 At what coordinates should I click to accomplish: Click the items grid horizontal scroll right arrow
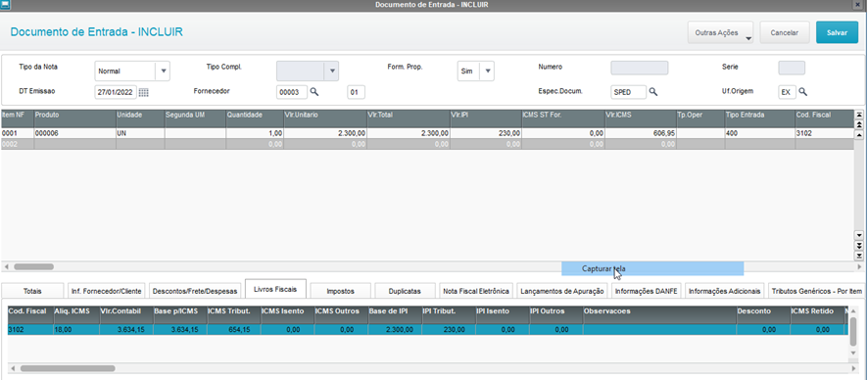tap(858, 266)
